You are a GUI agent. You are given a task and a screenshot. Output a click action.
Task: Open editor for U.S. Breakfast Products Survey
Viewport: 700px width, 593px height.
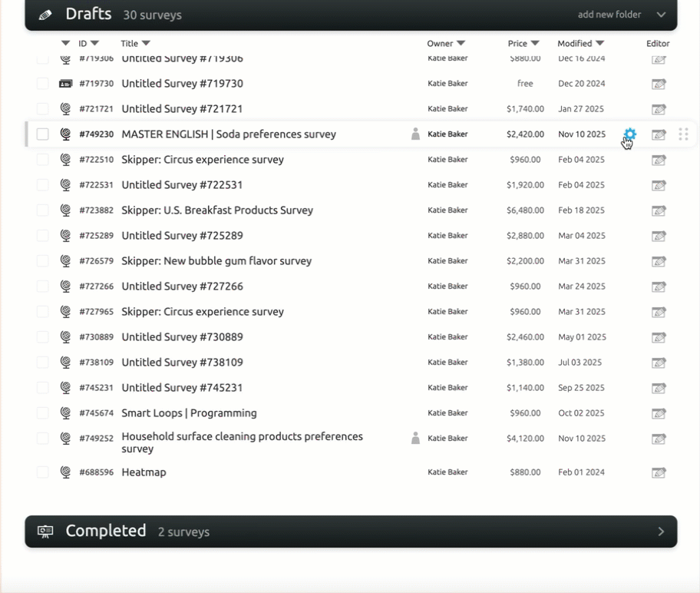point(659,210)
